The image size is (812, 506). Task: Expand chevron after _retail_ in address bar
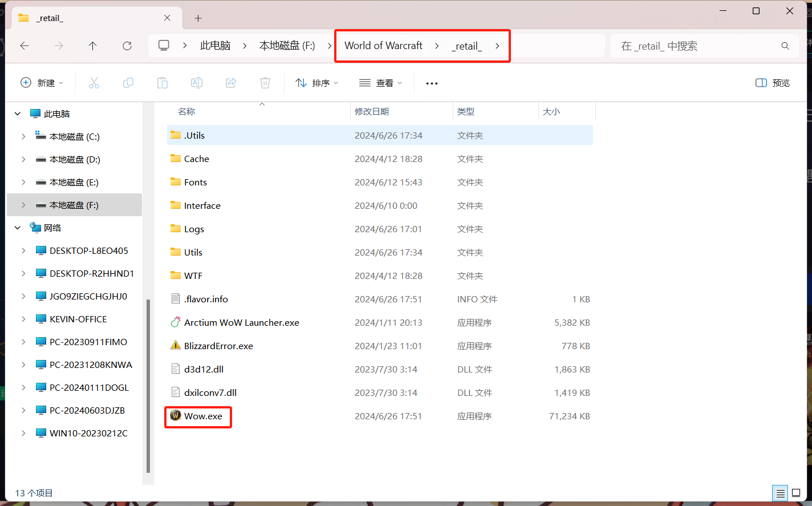point(497,46)
